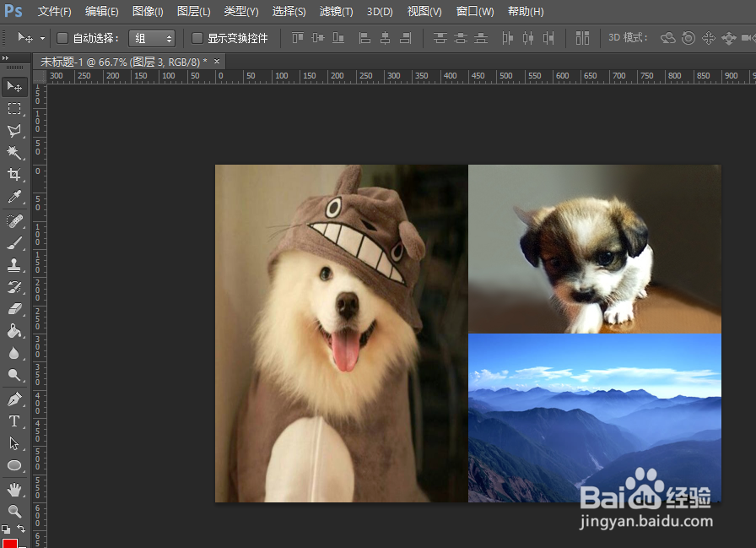Screen dimensions: 756x548
Task: Click the Zoom tool in toolbox
Action: pyautogui.click(x=14, y=511)
